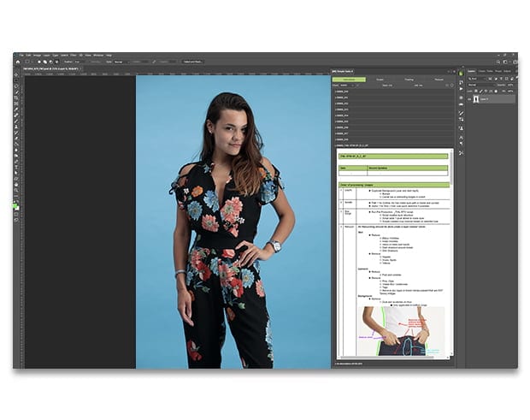Click the green foreground color swatch
This screenshot has width=530, height=420.
(15, 205)
